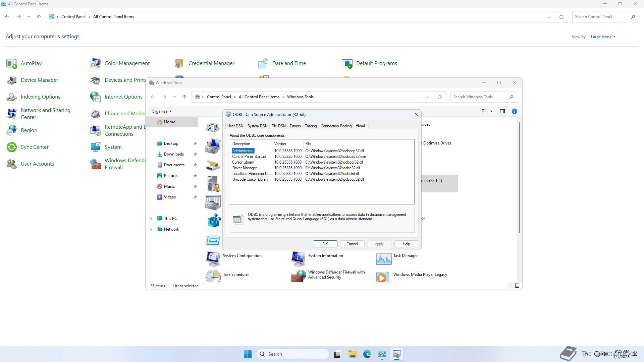Click OK in ODBC dialog

325,244
